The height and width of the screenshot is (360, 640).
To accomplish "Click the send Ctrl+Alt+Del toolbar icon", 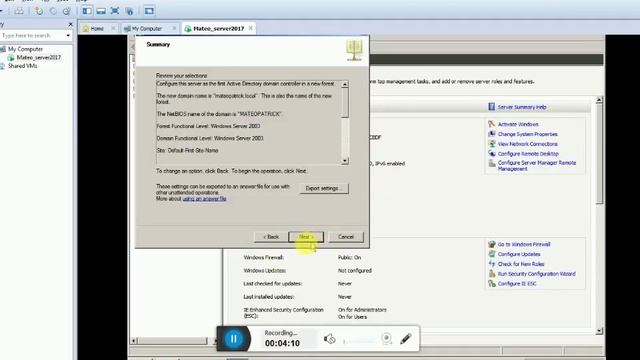I will point(19,11).
